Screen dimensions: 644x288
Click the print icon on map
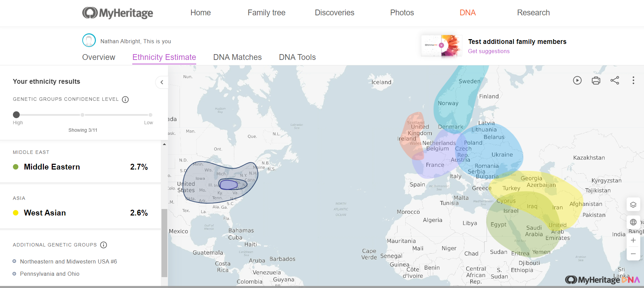[596, 80]
